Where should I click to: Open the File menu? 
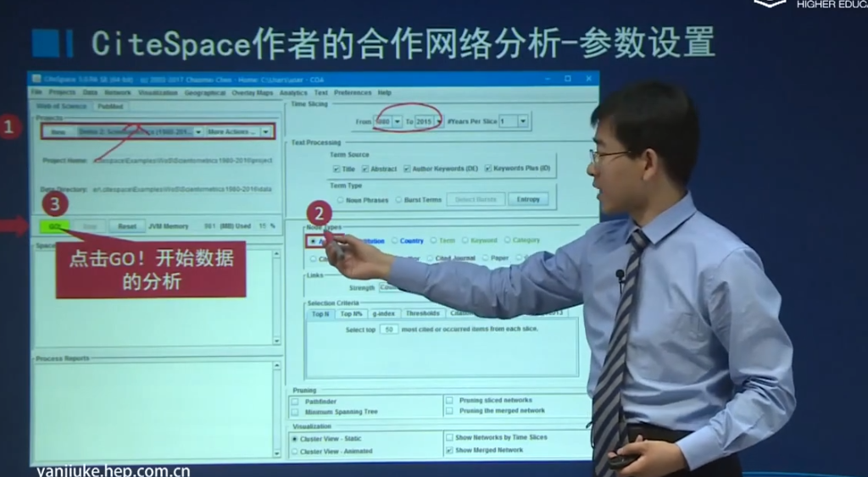pyautogui.click(x=36, y=92)
